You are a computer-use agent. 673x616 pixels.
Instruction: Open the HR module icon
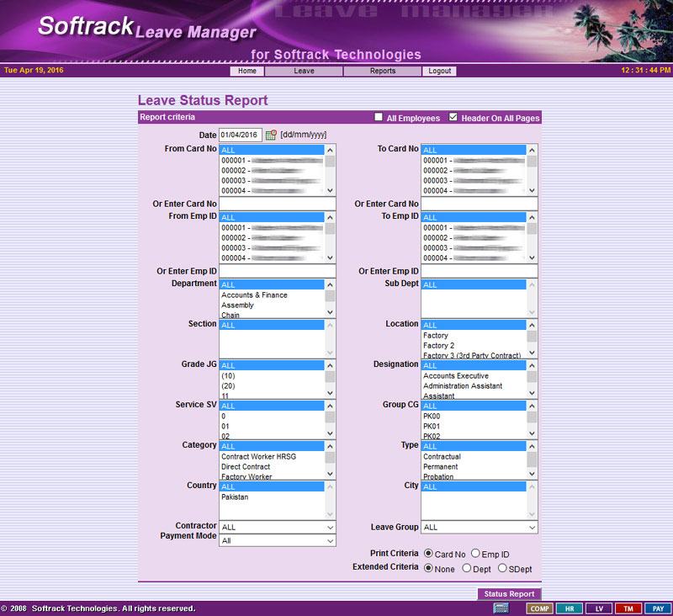pos(569,608)
